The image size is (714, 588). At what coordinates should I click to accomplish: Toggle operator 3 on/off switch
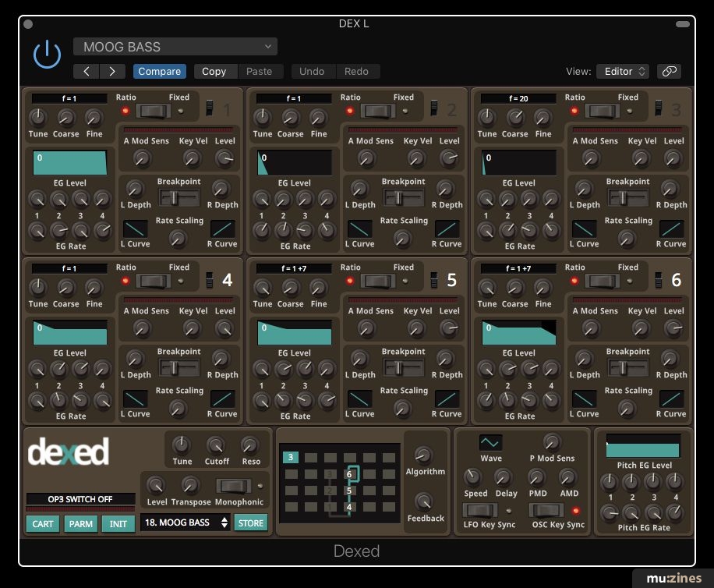659,108
